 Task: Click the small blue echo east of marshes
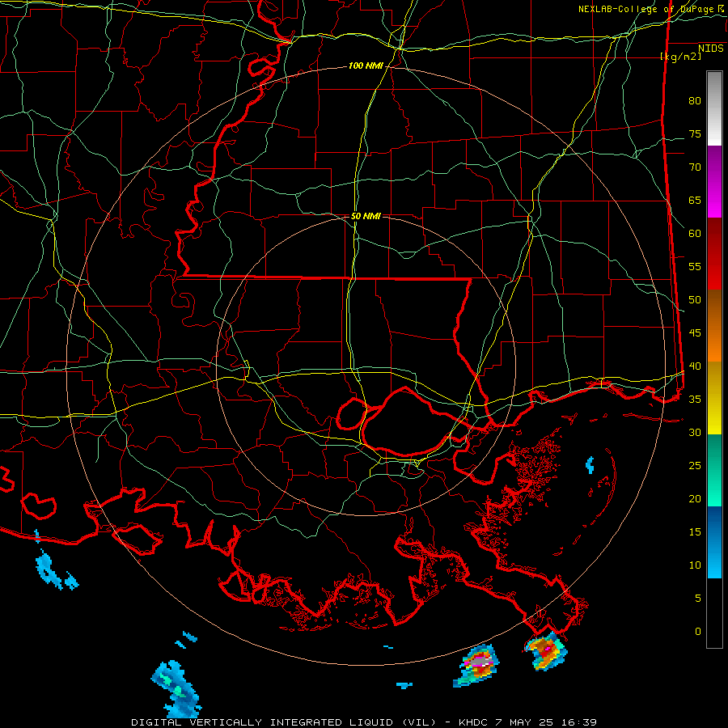point(590,465)
